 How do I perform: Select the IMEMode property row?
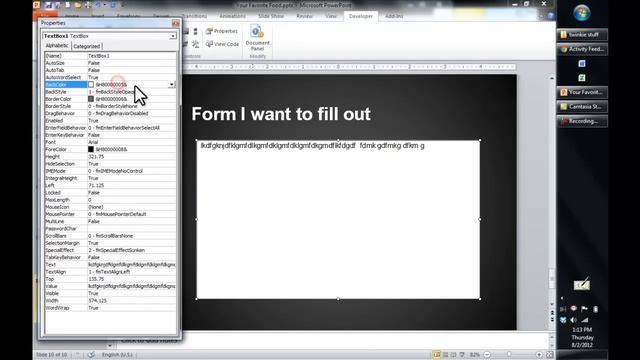pos(110,171)
